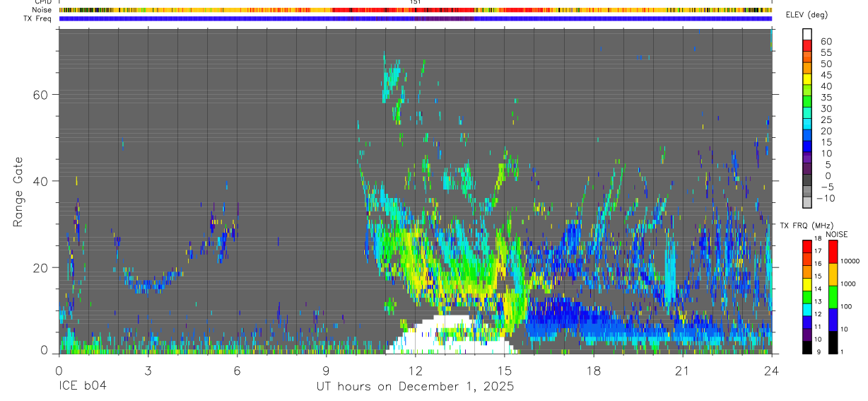
Task: Click x-axis hour tick label "15"
Action: (505, 371)
